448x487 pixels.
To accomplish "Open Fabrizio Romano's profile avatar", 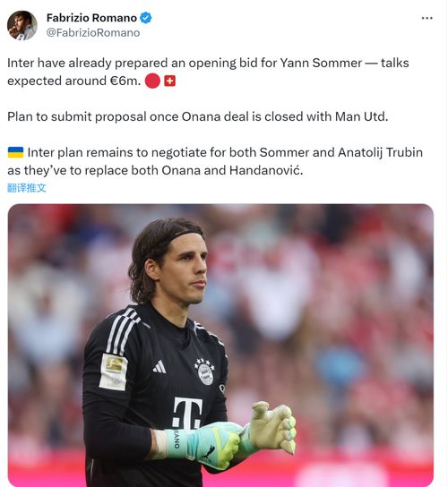I will 22,25.
